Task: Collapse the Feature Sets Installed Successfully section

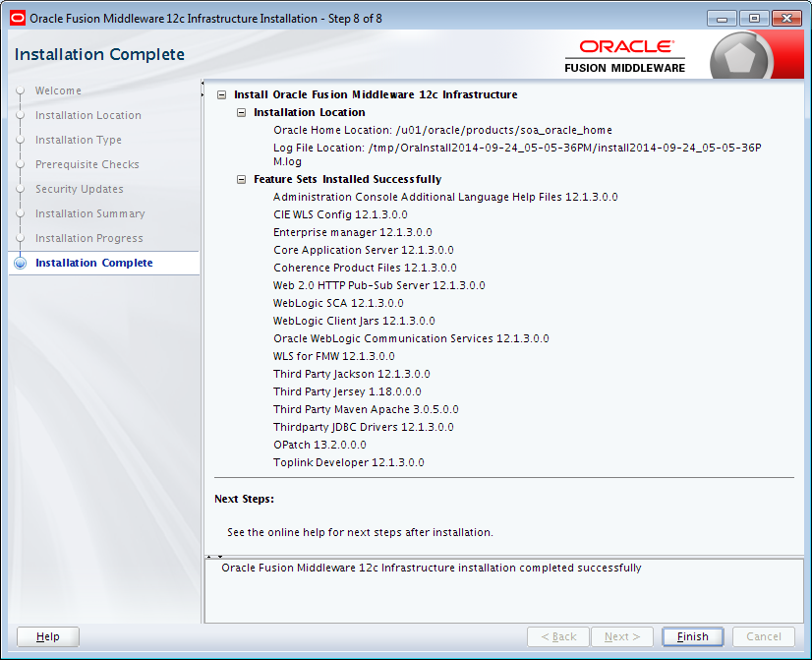Action: coord(241,179)
